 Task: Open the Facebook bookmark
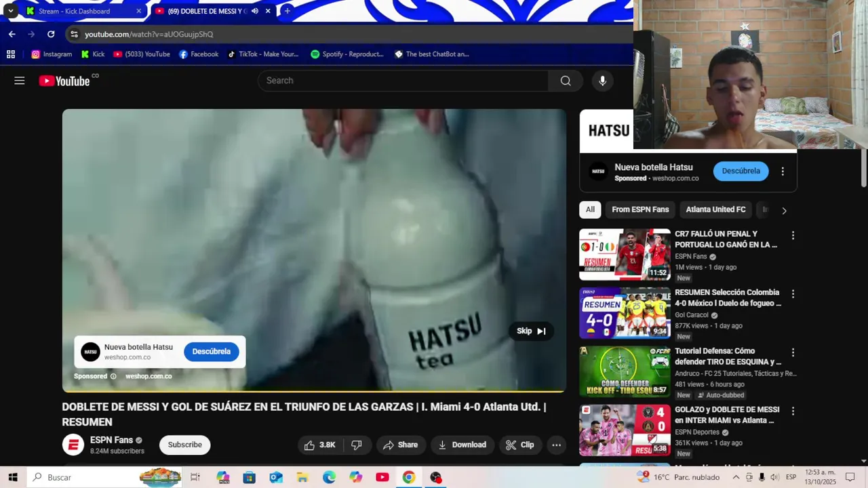[199, 54]
